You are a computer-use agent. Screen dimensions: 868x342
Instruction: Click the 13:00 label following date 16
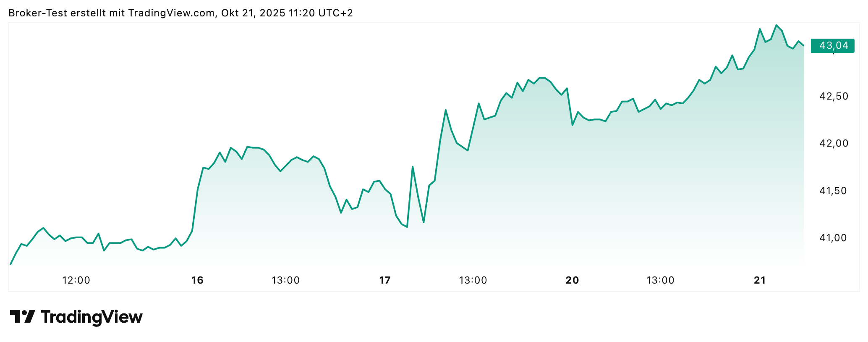click(285, 280)
